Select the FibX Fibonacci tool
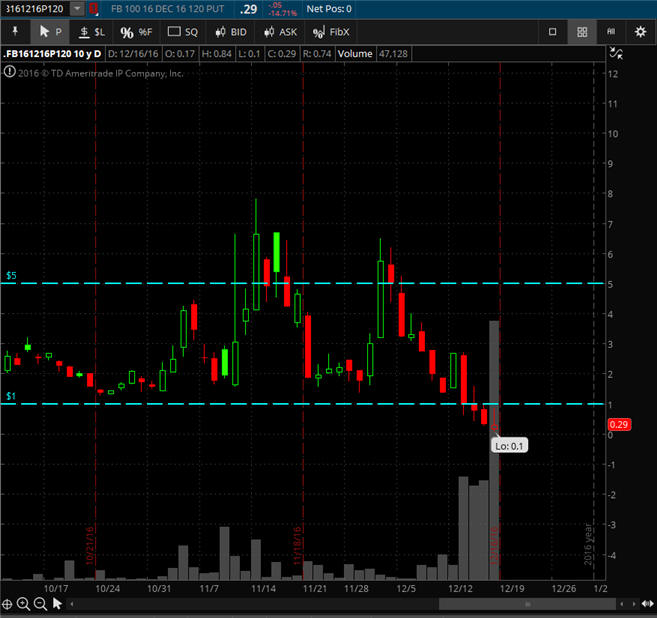The height and width of the screenshot is (618, 657). click(x=332, y=32)
